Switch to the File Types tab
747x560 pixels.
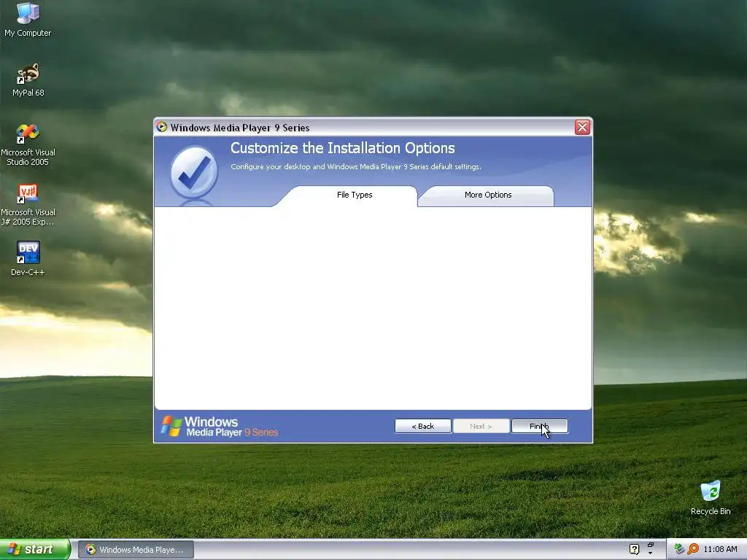tap(355, 195)
